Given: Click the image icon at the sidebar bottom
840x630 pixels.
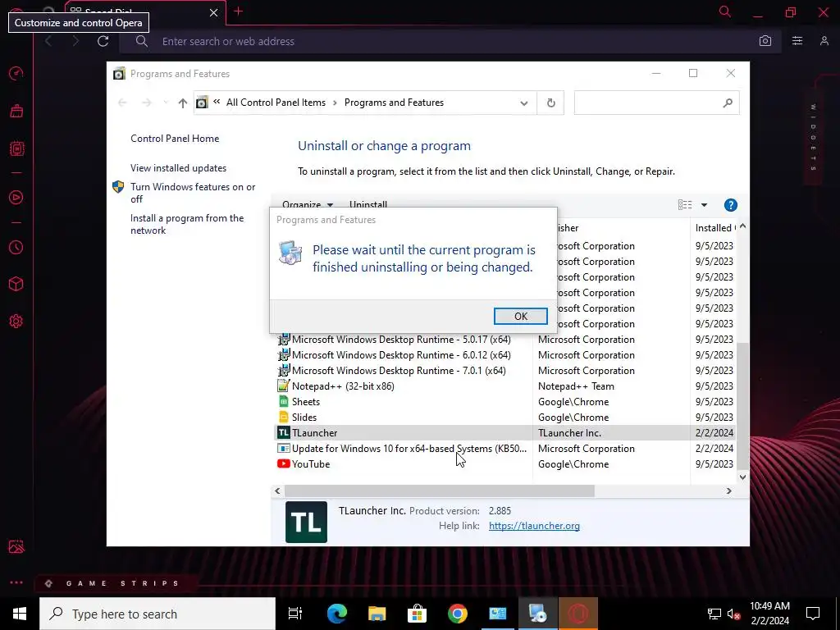Looking at the screenshot, I should coord(16,546).
